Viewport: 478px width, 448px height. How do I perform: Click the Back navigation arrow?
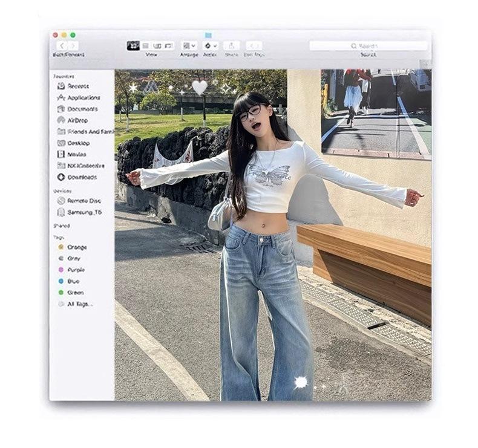(x=61, y=46)
